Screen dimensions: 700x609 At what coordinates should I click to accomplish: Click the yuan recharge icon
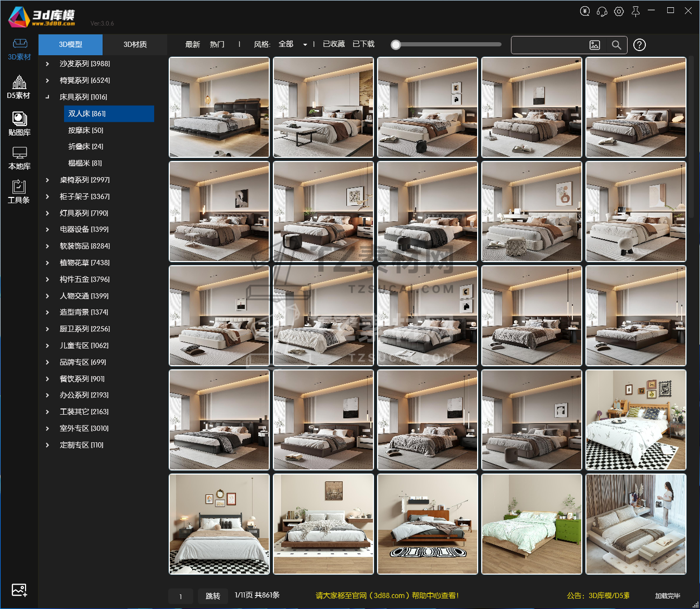coord(585,11)
